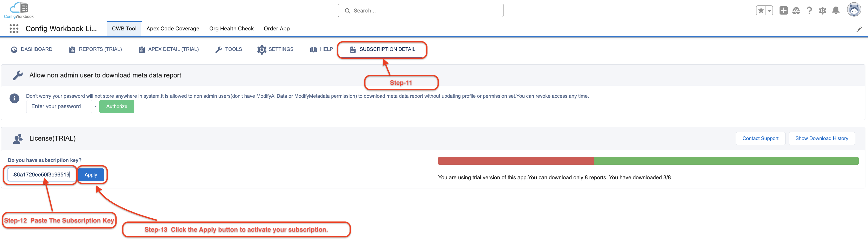Open the user profile avatar
Viewport: 868px width, 250px height.
(x=854, y=10)
